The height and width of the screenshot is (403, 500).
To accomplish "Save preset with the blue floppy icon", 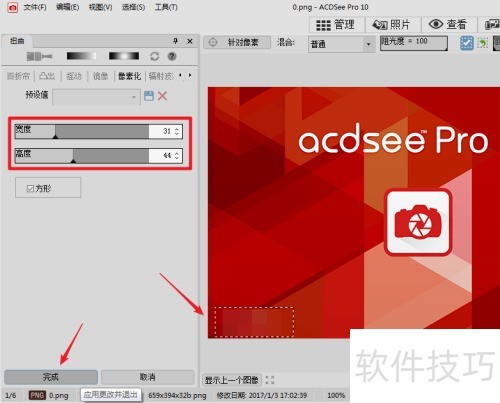I will click(x=149, y=96).
